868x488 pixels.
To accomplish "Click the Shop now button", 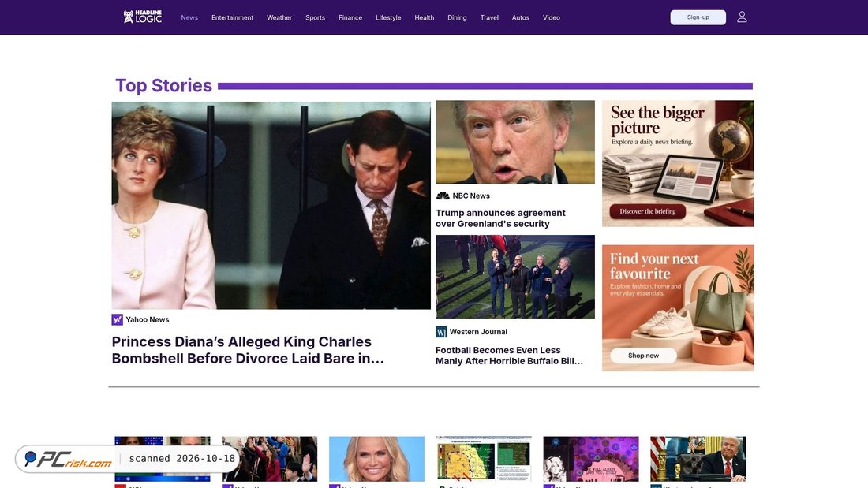I will 643,356.
